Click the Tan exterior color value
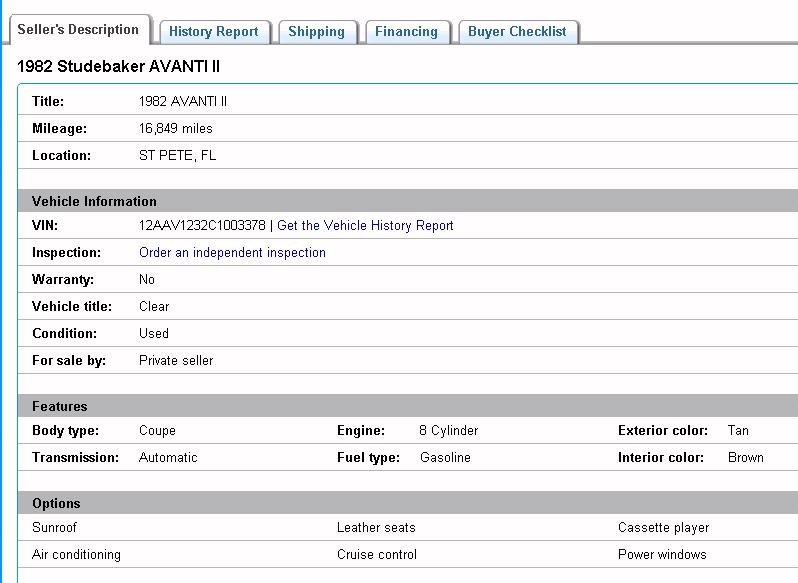This screenshot has width=798, height=583. 738,431
